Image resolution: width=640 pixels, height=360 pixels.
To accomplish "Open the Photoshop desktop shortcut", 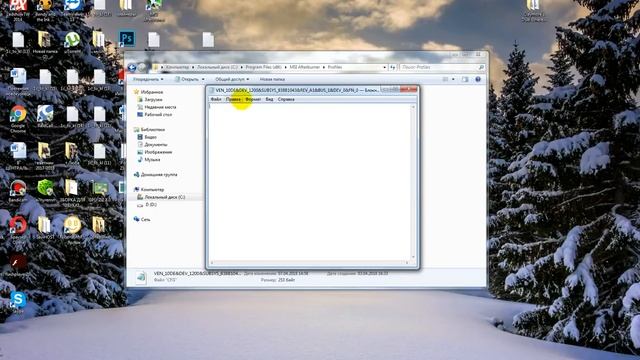I will point(127,39).
